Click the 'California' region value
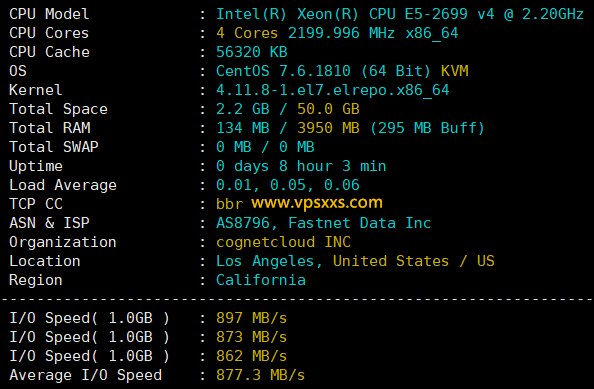Viewport: 594px width, 389px height. (261, 280)
